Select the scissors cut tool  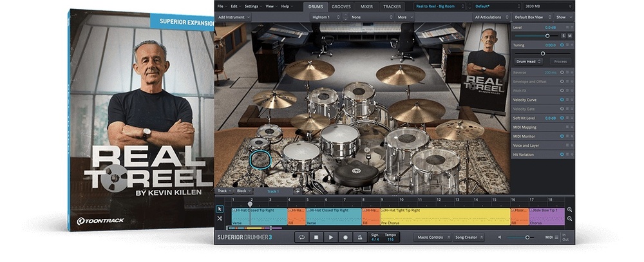pos(220,218)
